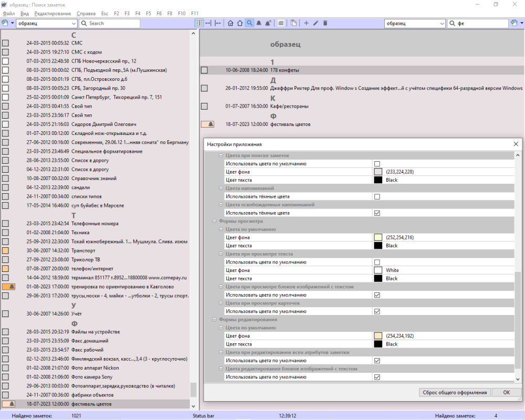Image resolution: width=525 pixels, height=420 pixels.
Task: Click the bell reminders icon in toolbar
Action: [x=259, y=23]
